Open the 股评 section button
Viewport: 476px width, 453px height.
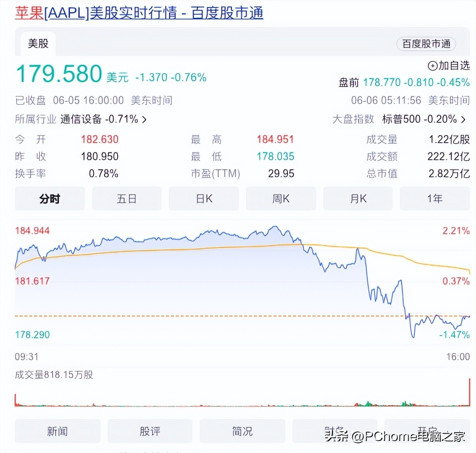click(x=150, y=431)
